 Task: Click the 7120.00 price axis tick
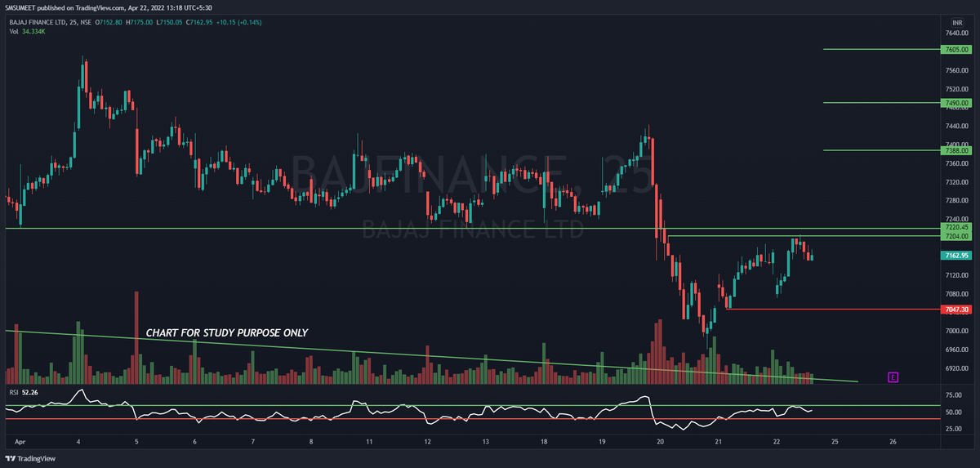point(957,275)
